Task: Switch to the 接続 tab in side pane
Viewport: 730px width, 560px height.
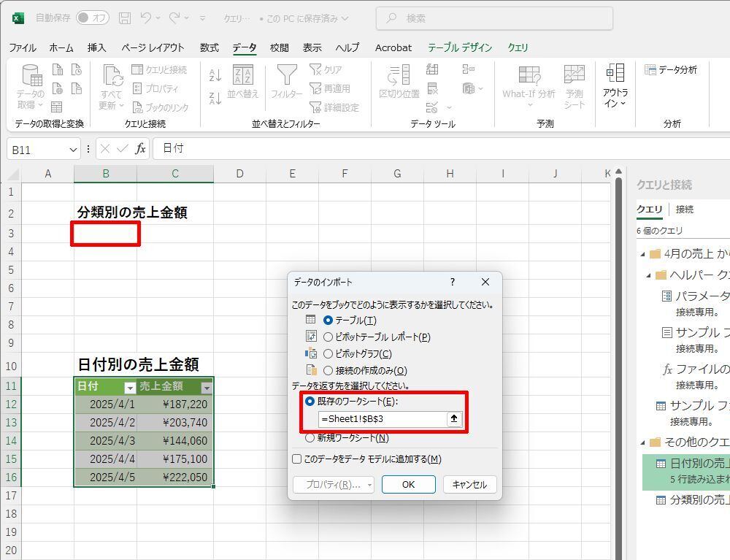Action: click(684, 210)
